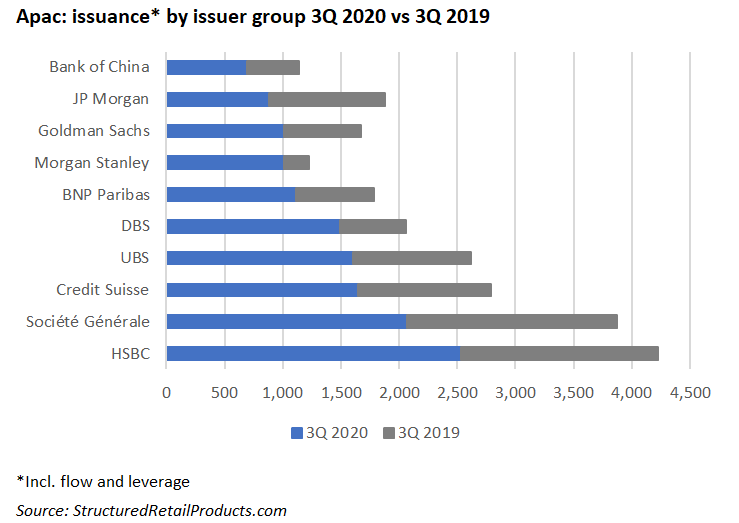The height and width of the screenshot is (523, 739).
Task: Click the '3Q 2020' legend label
Action: (337, 433)
